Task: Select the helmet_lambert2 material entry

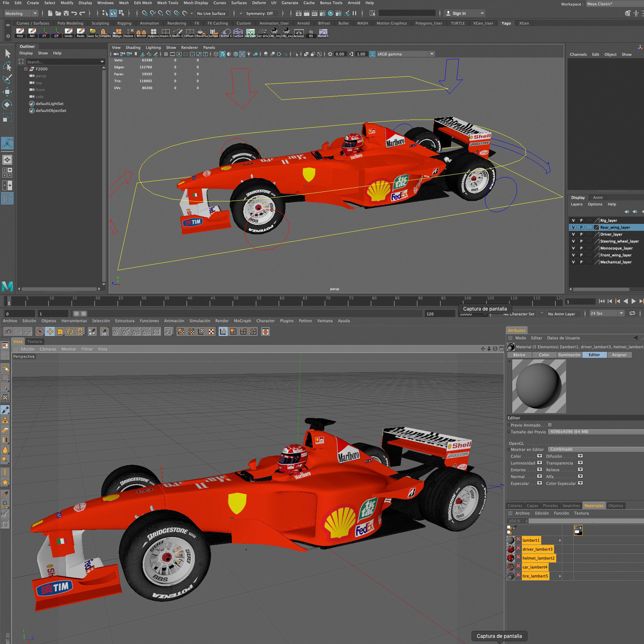Action: click(538, 558)
